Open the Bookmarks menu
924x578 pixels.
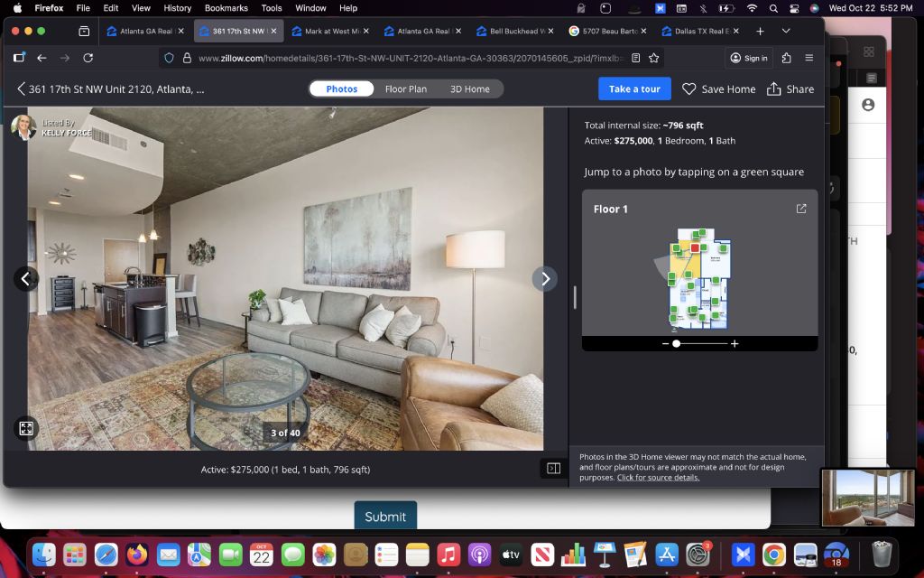(226, 8)
